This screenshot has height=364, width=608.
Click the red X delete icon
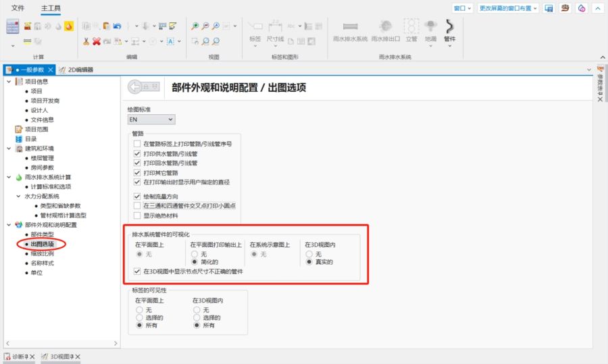tap(97, 41)
